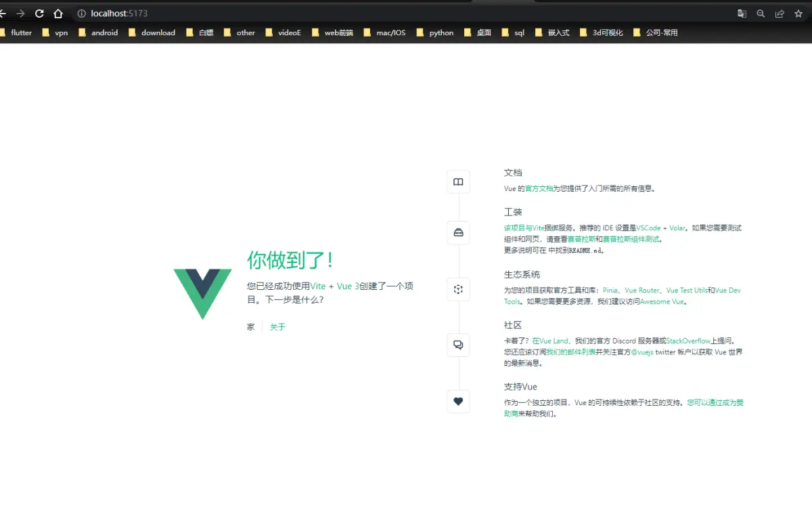View site information icon beside localhost
812x508 pixels.
(x=82, y=14)
